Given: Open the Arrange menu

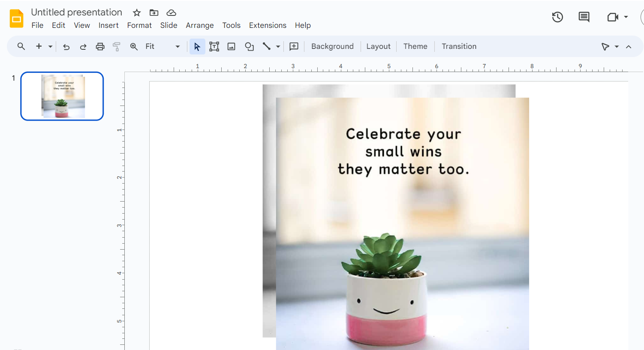Looking at the screenshot, I should click(x=200, y=25).
